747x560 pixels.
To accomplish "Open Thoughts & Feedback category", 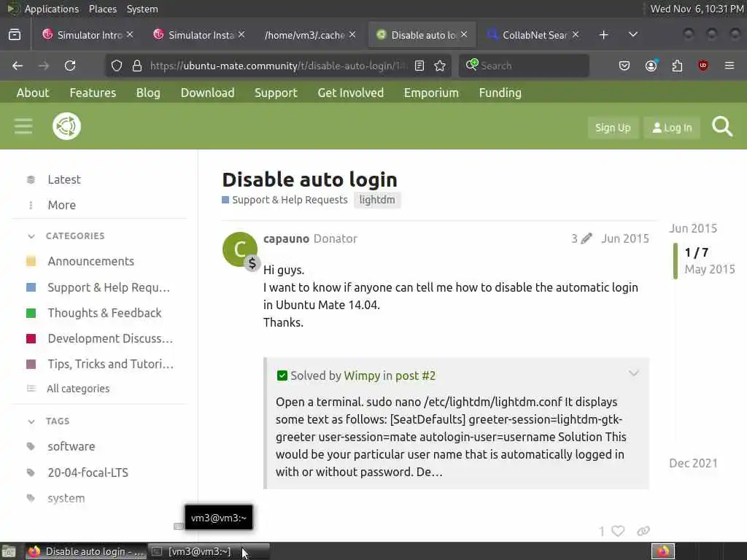I will 104,313.
